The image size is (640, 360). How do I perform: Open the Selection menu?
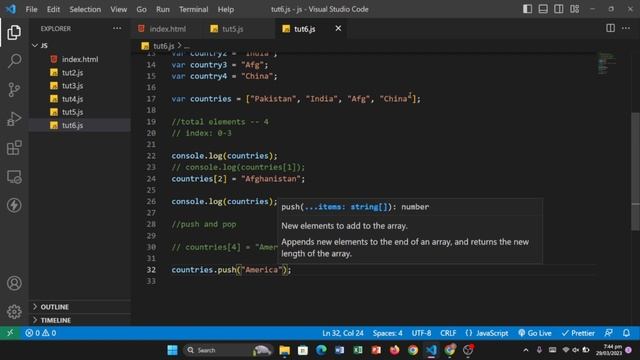click(x=85, y=9)
